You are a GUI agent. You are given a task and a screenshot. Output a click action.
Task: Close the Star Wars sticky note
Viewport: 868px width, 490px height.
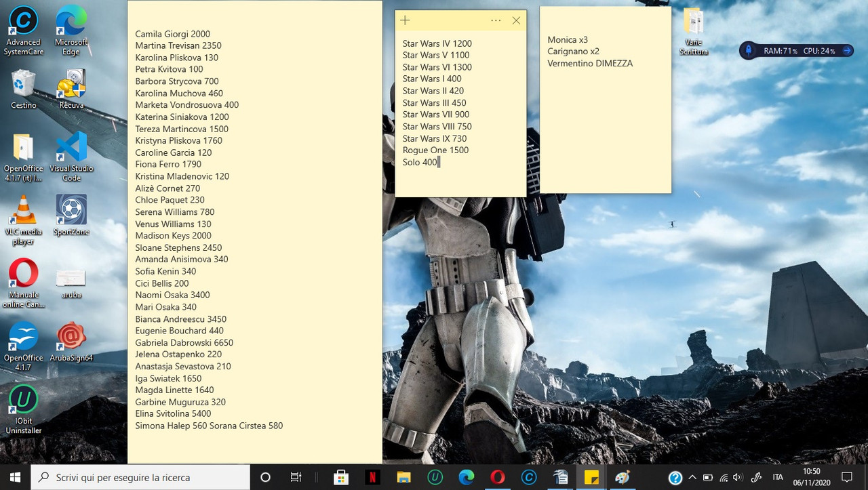(516, 20)
